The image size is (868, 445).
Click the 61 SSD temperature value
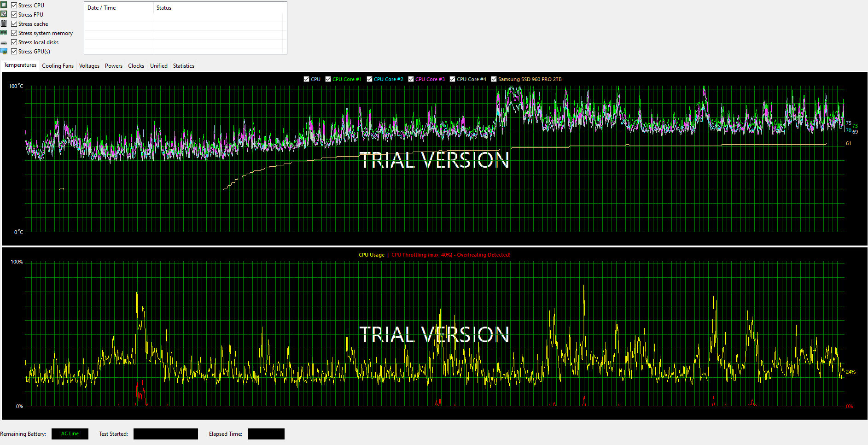[x=848, y=143]
